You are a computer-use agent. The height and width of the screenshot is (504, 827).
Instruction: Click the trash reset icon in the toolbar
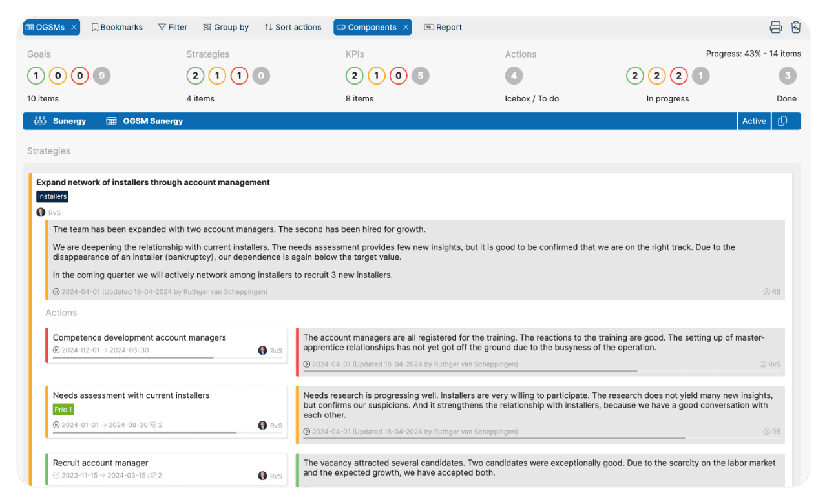point(796,27)
